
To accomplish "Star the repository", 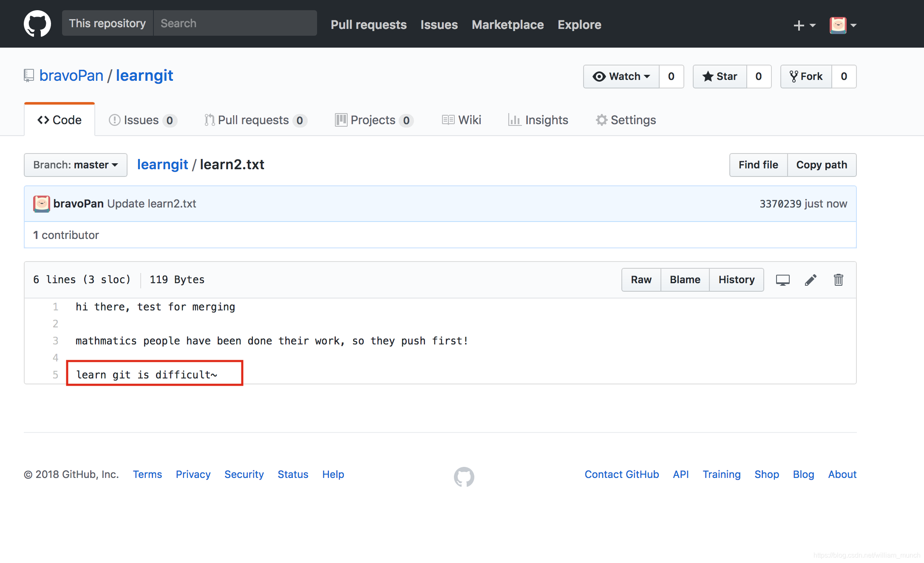I will tap(720, 77).
